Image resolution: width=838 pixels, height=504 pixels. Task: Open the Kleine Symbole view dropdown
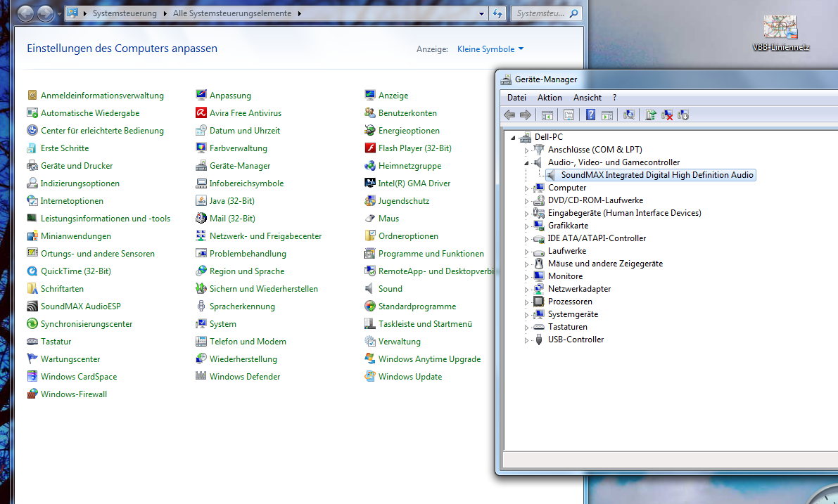pos(490,49)
